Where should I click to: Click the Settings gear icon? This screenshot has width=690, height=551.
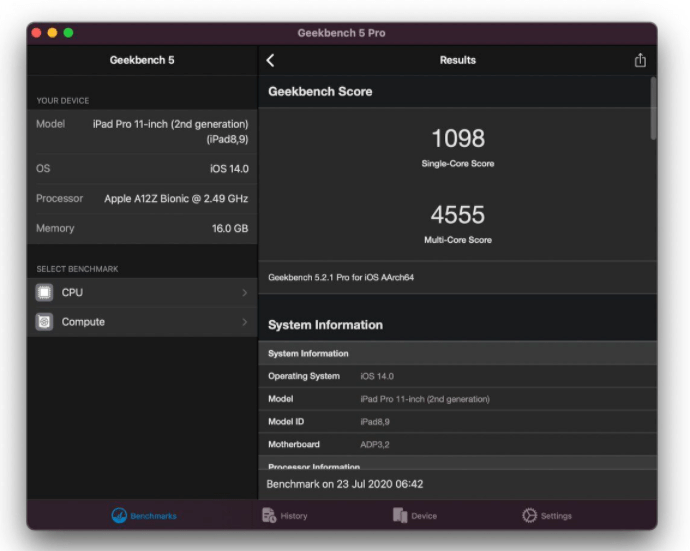coord(529,515)
